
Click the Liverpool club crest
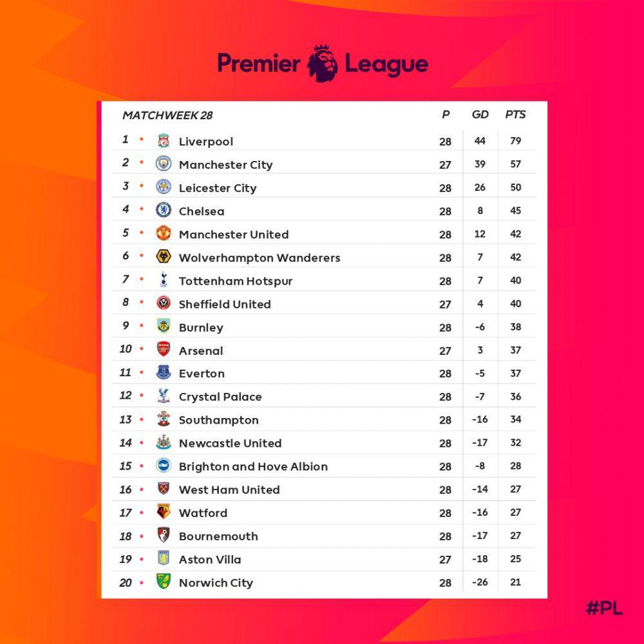tap(164, 140)
